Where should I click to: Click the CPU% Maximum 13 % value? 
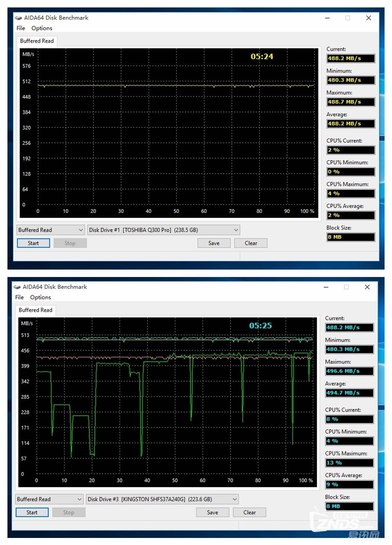coord(349,463)
